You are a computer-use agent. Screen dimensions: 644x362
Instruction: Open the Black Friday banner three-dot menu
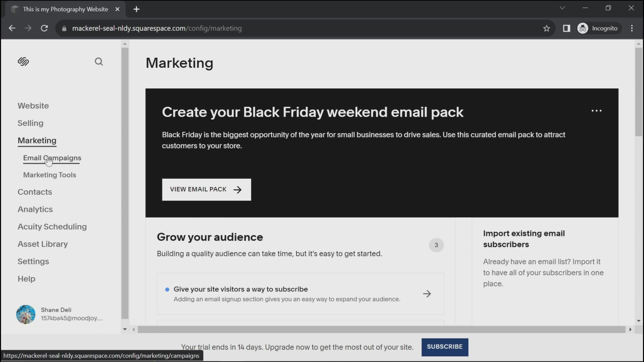coord(597,111)
